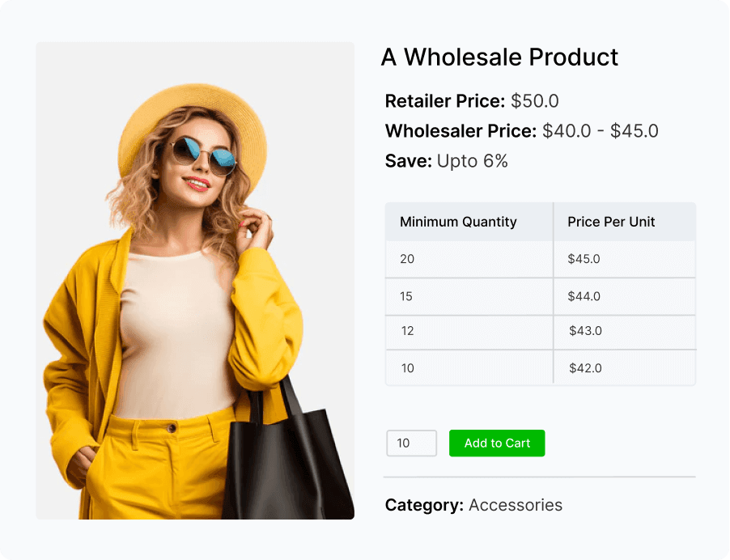Click the $42.0 price cell

(x=625, y=367)
